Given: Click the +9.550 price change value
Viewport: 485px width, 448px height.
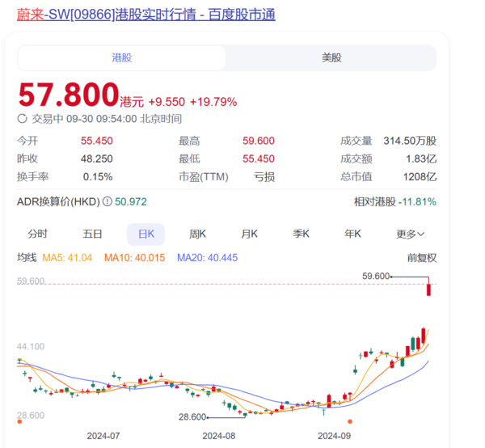Looking at the screenshot, I should pos(167,102).
